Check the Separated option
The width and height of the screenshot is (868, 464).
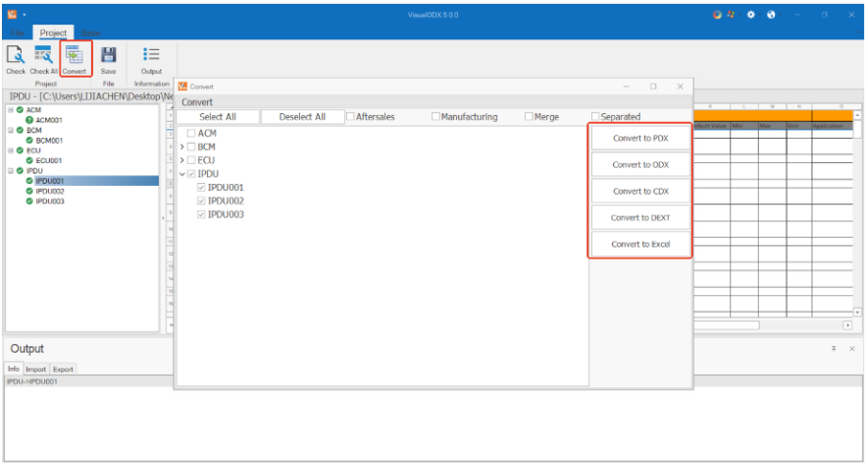point(596,117)
